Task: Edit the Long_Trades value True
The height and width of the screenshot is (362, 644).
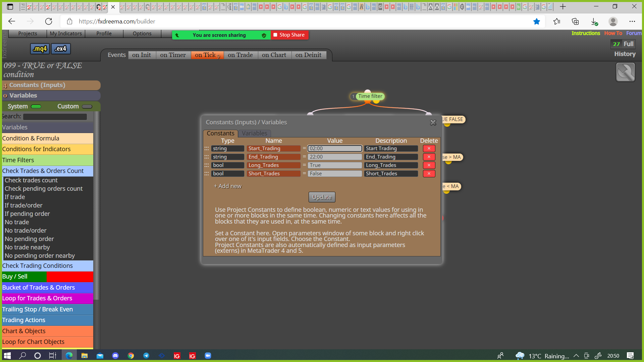Action: point(335,165)
